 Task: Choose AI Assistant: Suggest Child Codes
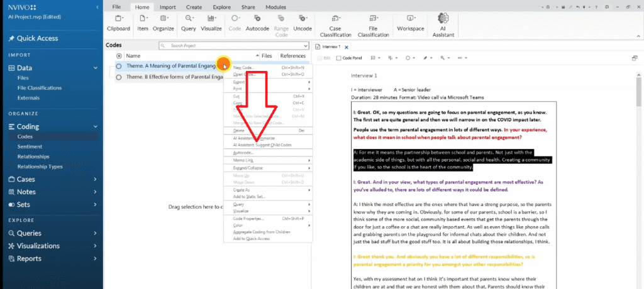[x=262, y=145]
